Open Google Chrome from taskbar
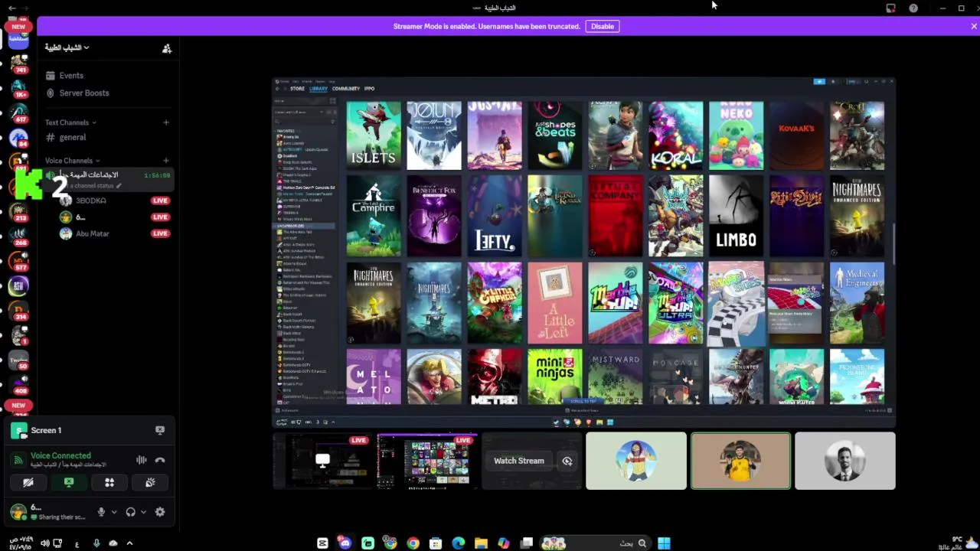980x551 pixels. pyautogui.click(x=413, y=543)
